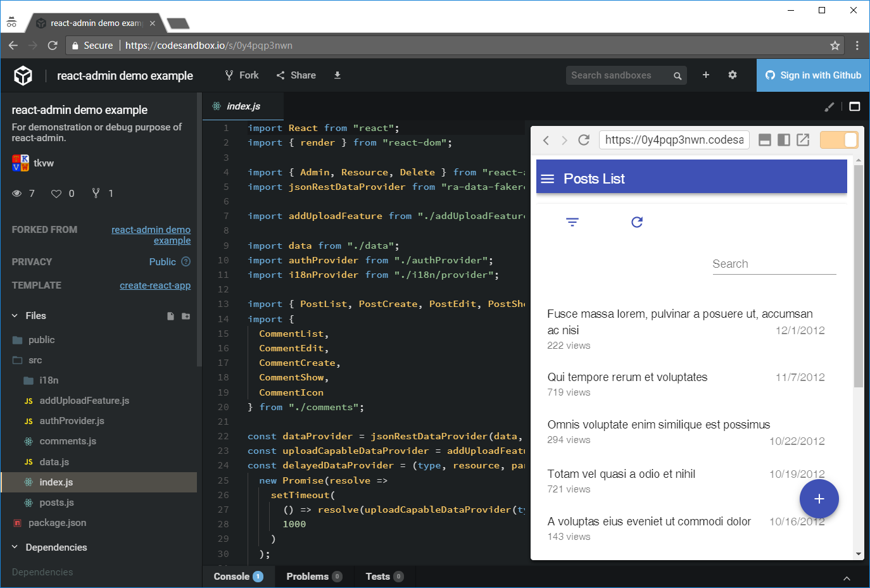Select index.js in file tree

point(99,482)
